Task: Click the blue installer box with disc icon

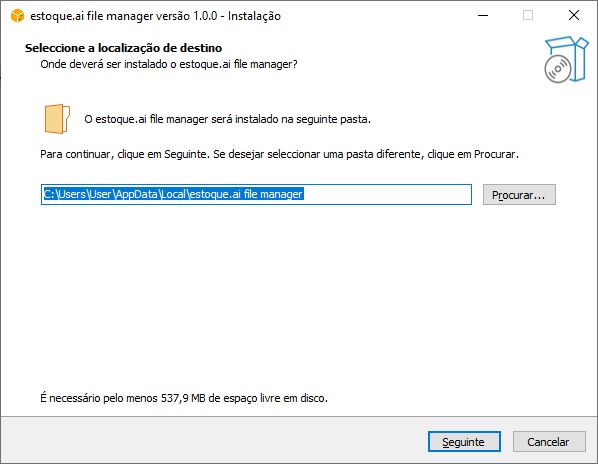Action: pos(566,59)
